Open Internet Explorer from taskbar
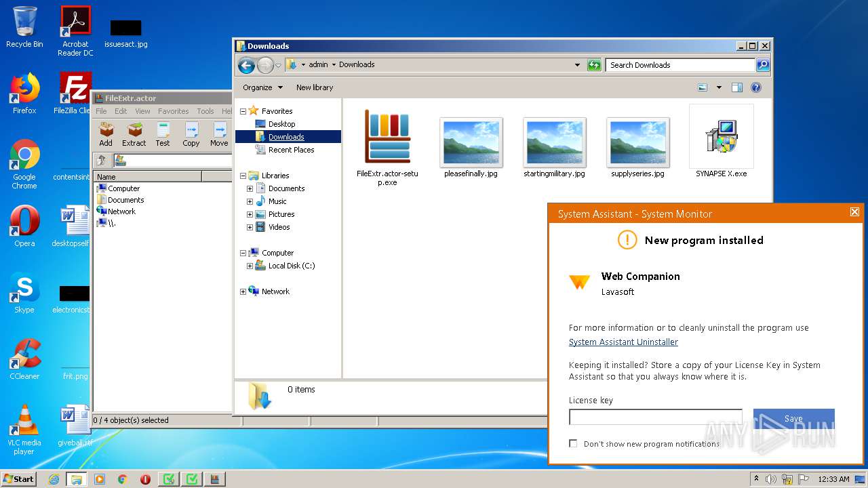 tap(54, 479)
